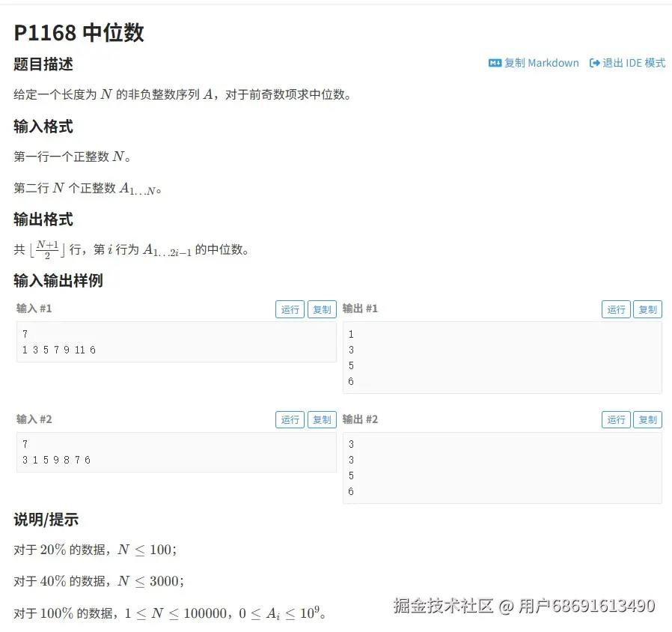Run sample input #2
The width and height of the screenshot is (672, 632).
290,419
